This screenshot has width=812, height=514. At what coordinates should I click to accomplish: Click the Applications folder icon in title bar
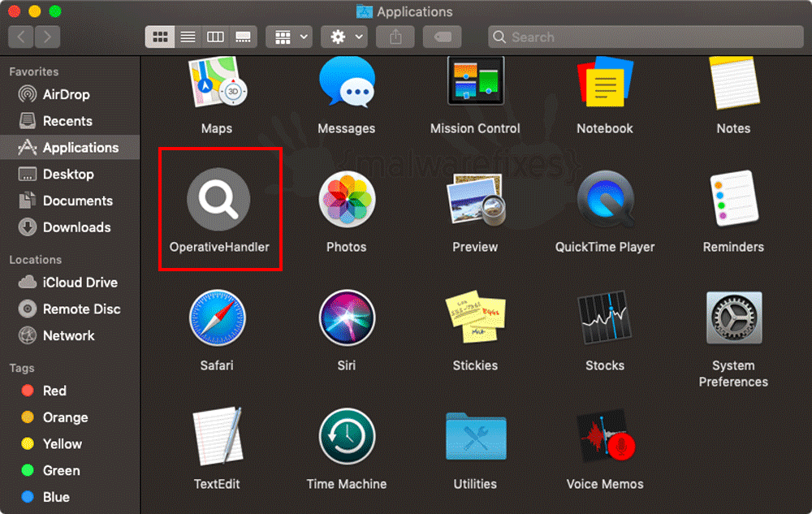pos(365,11)
